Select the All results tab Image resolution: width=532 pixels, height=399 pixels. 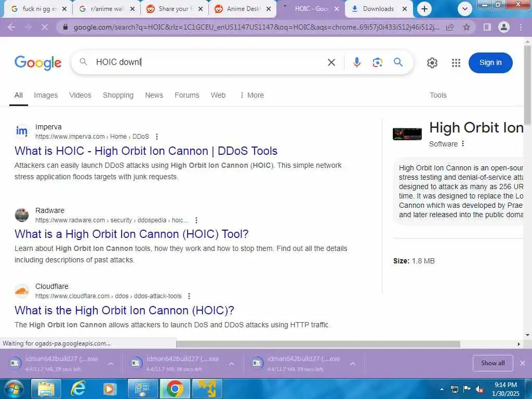(19, 96)
